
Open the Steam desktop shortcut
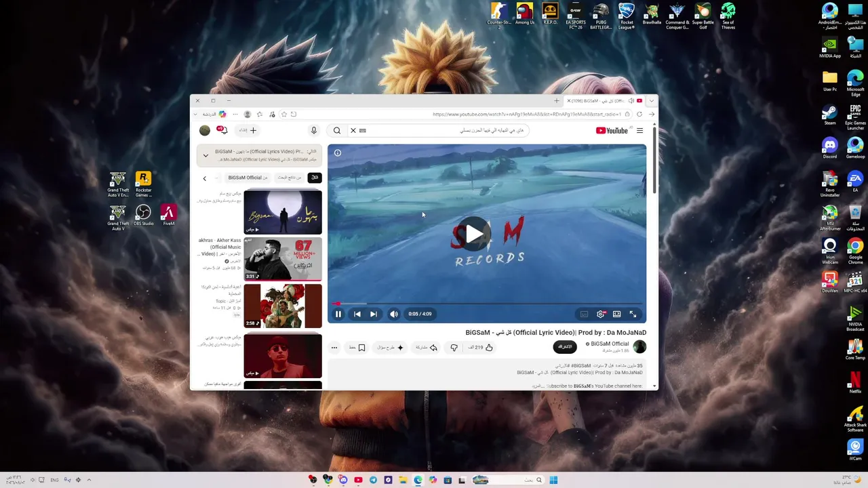[829, 115]
